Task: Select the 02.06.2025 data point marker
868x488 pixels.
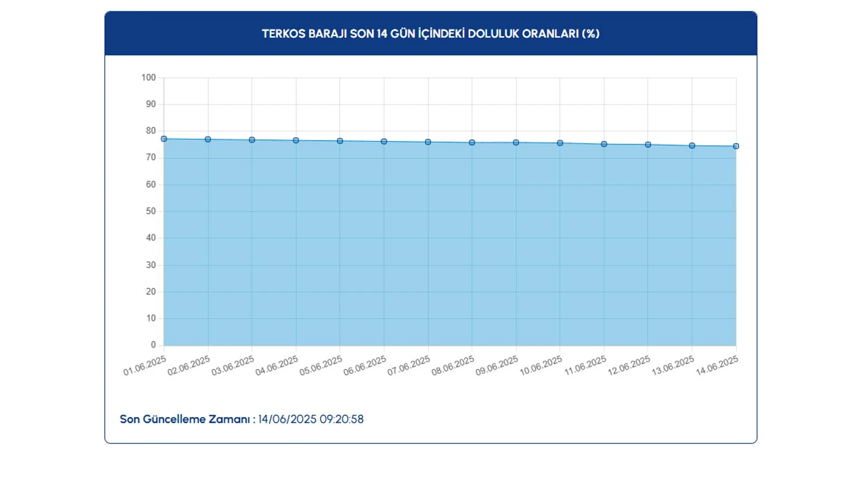Action: click(x=208, y=139)
